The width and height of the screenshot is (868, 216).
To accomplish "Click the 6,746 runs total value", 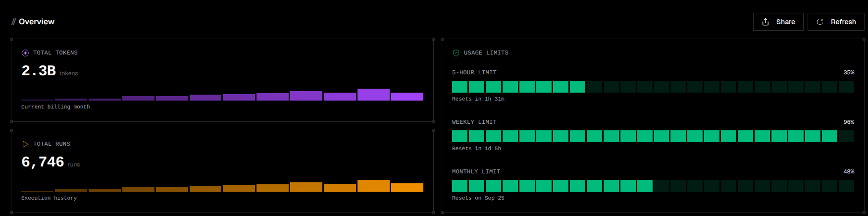I will pyautogui.click(x=43, y=162).
